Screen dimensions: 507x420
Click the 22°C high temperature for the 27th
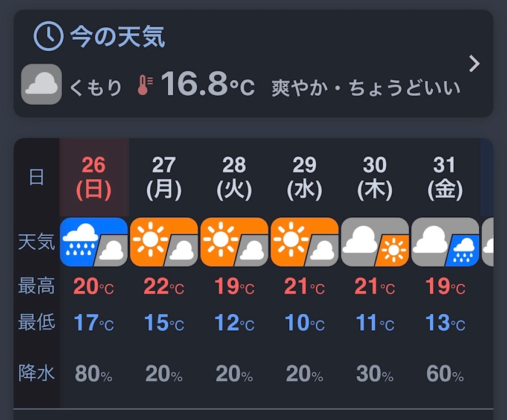[x=164, y=287]
